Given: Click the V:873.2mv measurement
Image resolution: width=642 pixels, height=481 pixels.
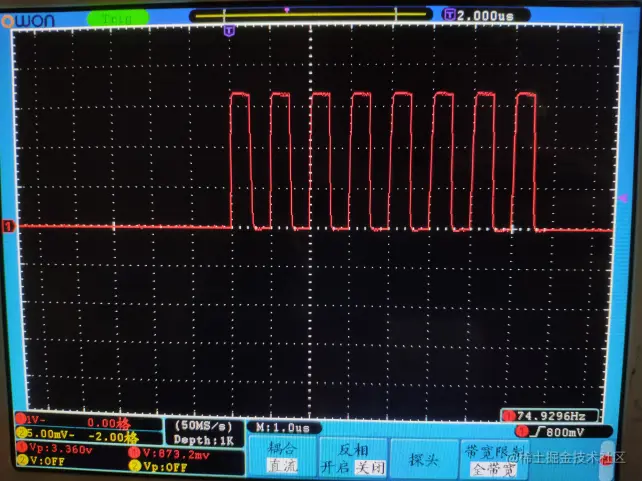Looking at the screenshot, I should coord(176,454).
